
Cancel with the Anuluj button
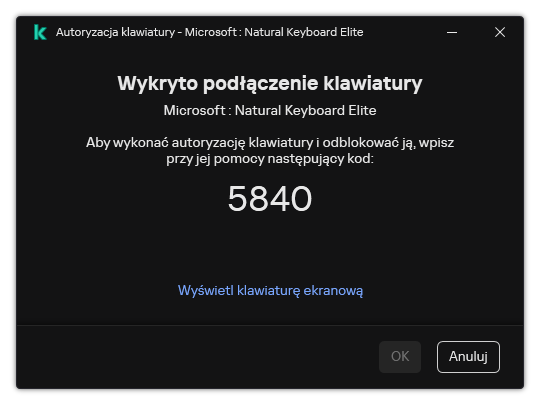[x=468, y=357]
